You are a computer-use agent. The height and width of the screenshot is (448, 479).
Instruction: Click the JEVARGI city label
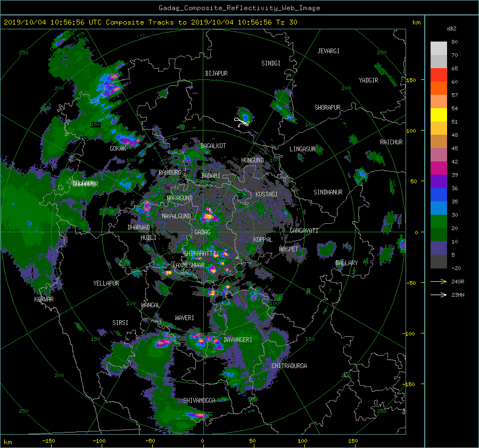[328, 51]
